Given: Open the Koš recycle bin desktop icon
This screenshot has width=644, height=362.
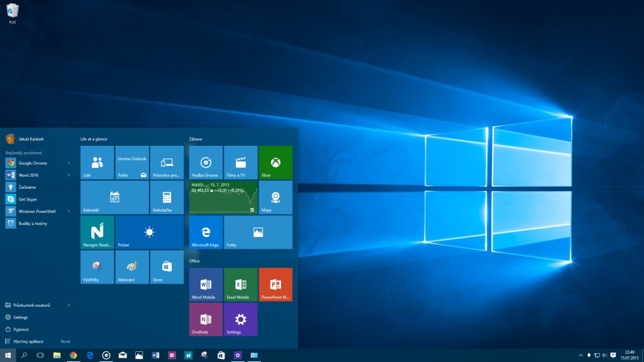Looking at the screenshot, I should click(x=13, y=14).
